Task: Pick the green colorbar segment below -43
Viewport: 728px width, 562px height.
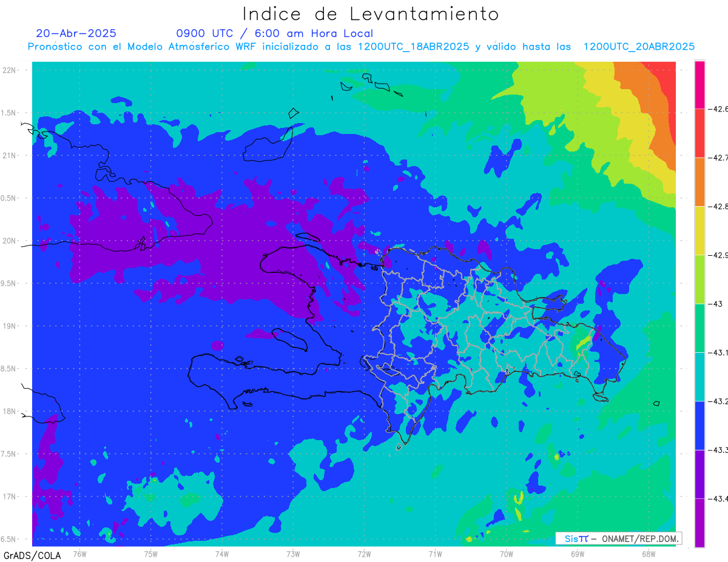Action: [x=699, y=328]
